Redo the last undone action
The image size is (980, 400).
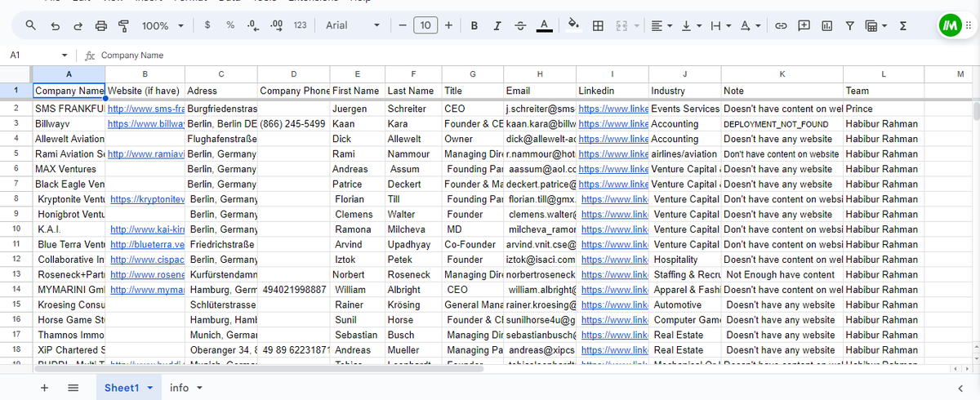coord(78,25)
